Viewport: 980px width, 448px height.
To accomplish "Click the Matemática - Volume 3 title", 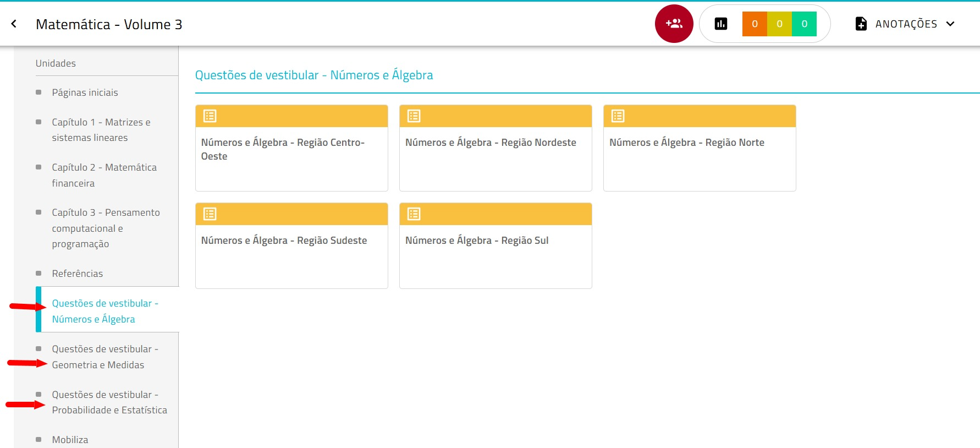I will 109,24.
